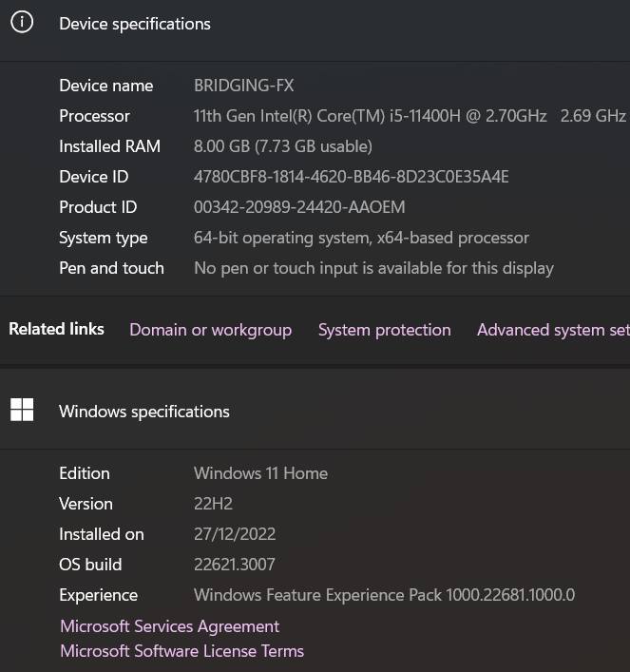This screenshot has width=630, height=672.
Task: Select OS build value 22621.3007
Action: pyautogui.click(x=235, y=565)
